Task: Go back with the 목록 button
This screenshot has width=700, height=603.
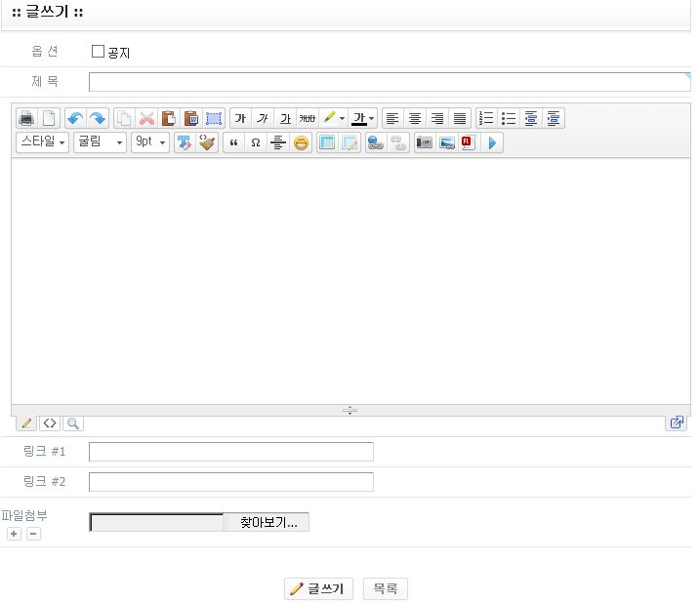Action: [386, 588]
